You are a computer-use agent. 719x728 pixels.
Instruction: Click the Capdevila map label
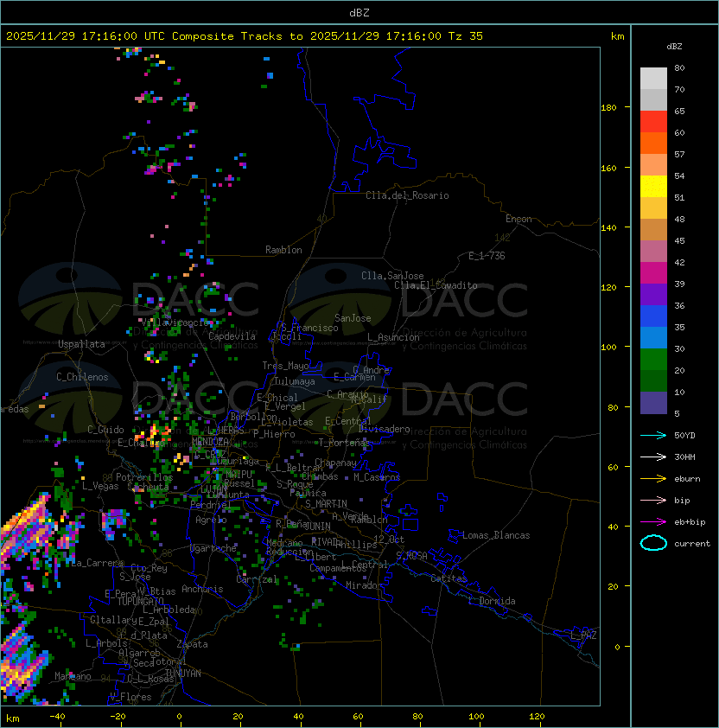click(232, 336)
